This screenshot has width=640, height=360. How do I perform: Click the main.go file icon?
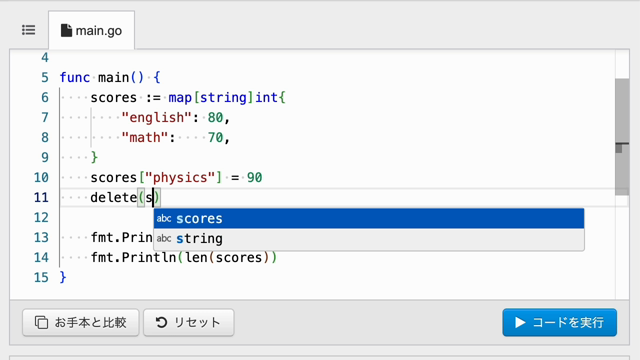pos(66,31)
